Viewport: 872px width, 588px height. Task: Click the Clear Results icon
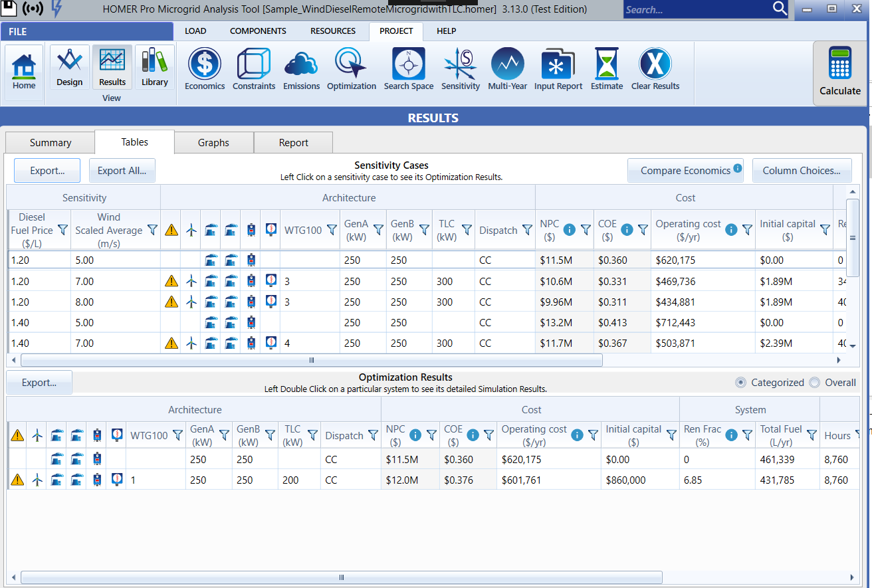(x=655, y=65)
